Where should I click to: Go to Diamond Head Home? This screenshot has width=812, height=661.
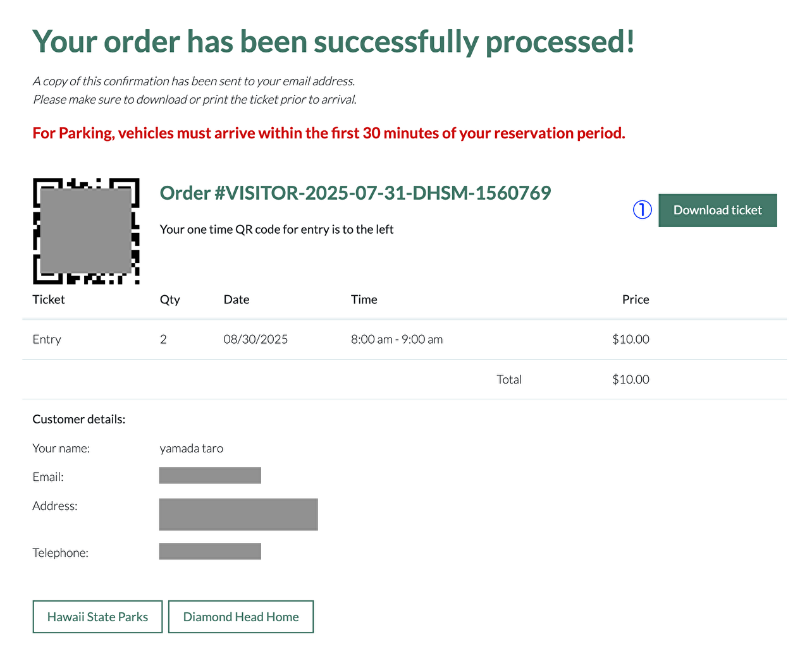click(x=241, y=617)
